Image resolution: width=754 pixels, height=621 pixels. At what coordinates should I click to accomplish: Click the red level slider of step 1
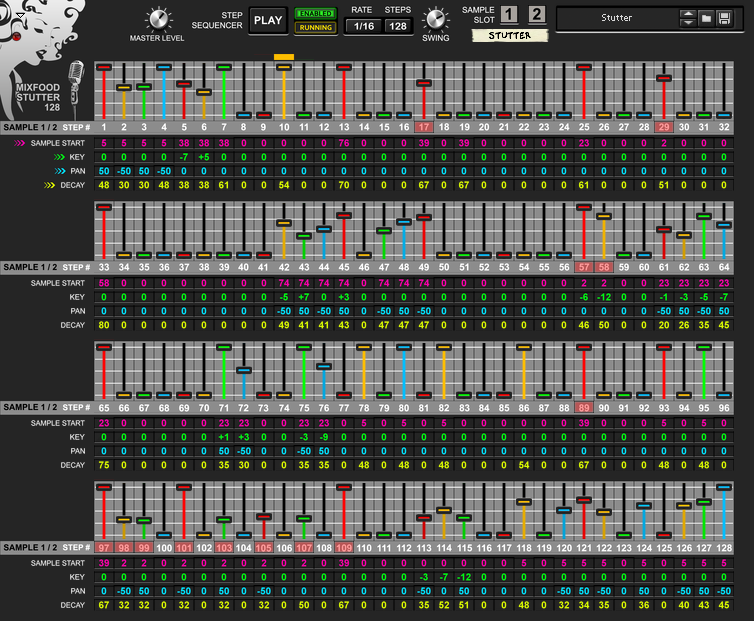104,67
